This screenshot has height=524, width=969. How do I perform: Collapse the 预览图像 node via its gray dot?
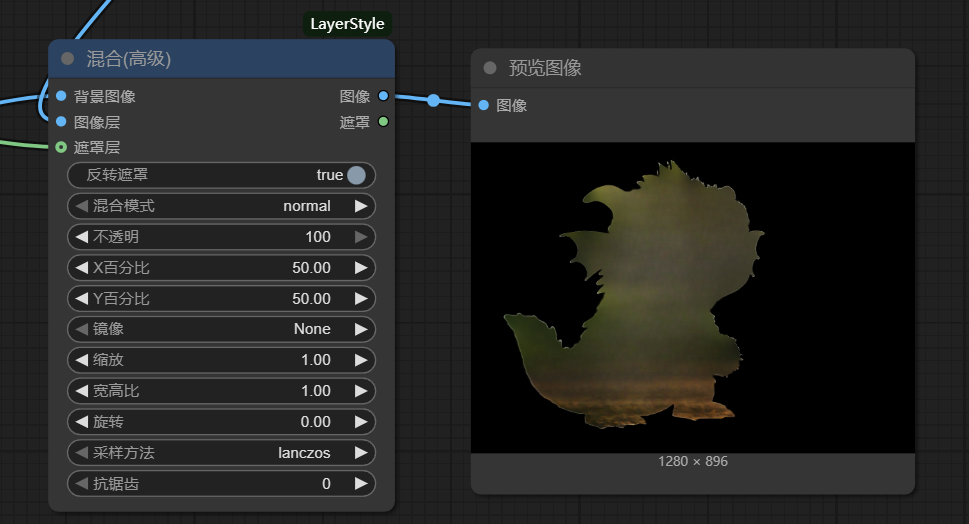[490, 67]
